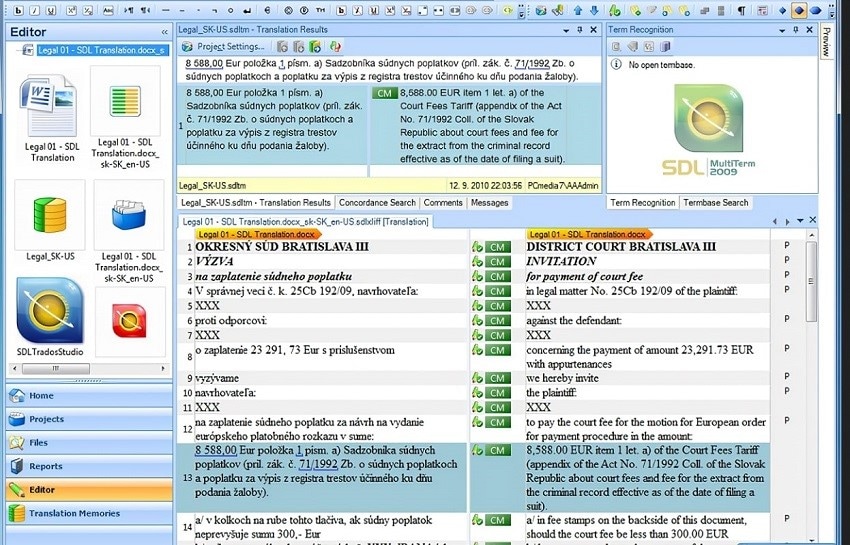Viewport: 850px width, 545px height.
Task: Go to the Home view
Action: pyautogui.click(x=89, y=396)
